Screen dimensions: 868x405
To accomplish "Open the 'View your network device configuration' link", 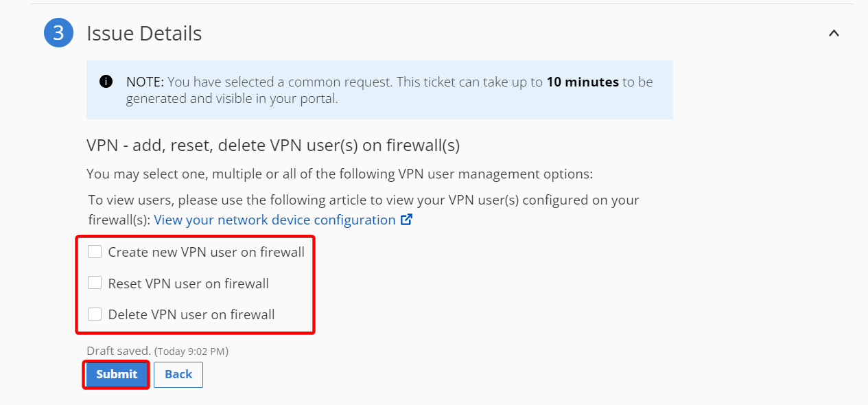I will pos(274,220).
